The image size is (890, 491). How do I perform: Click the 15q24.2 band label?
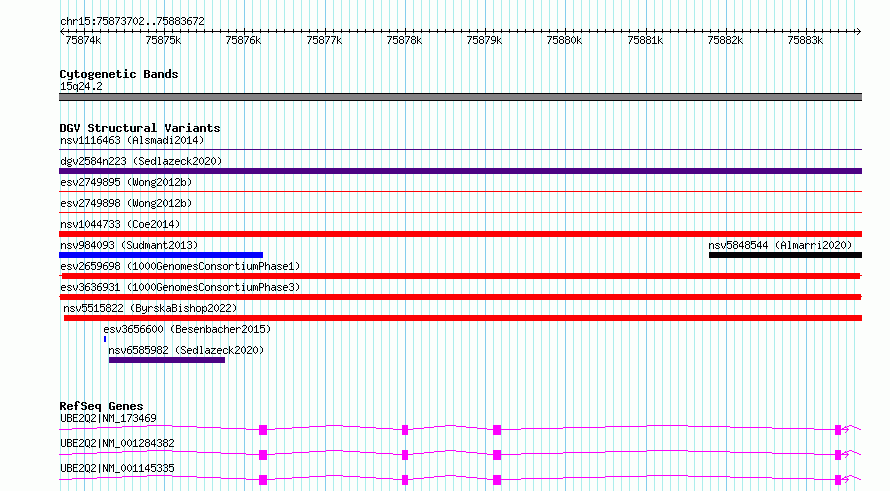[x=81, y=86]
